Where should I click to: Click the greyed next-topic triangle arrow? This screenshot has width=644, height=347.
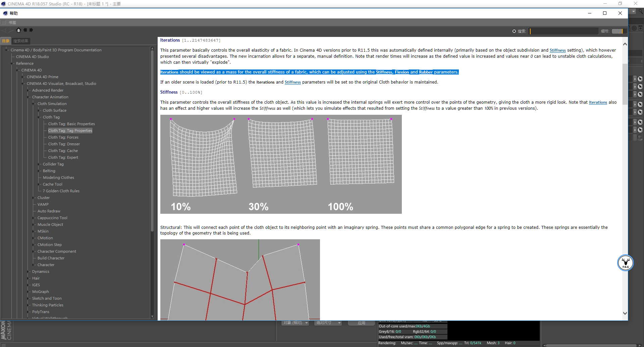[12, 30]
